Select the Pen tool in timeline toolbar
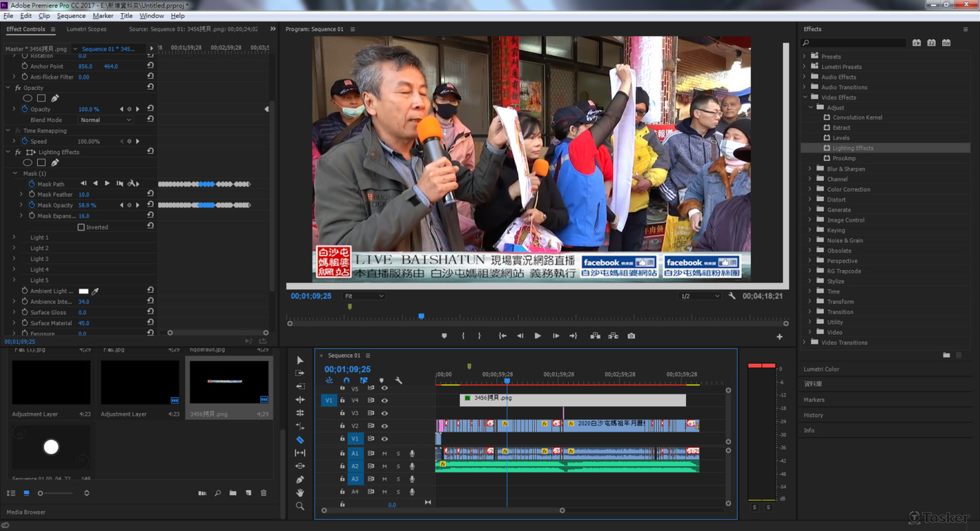 300,479
